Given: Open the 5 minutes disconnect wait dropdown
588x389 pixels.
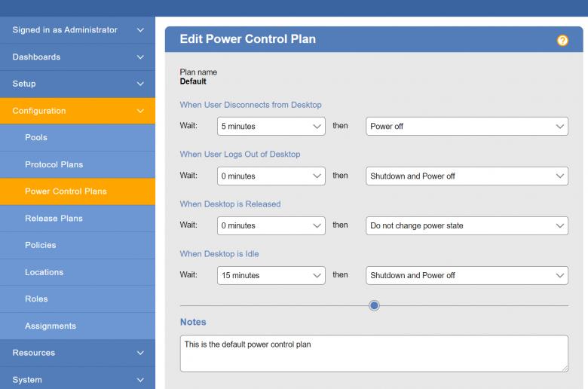Looking at the screenshot, I should point(271,127).
